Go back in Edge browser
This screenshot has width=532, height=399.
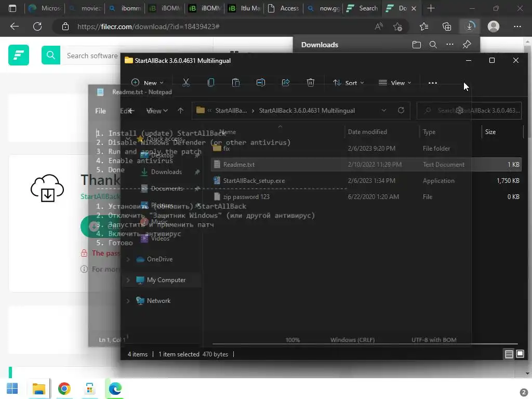pos(14,26)
